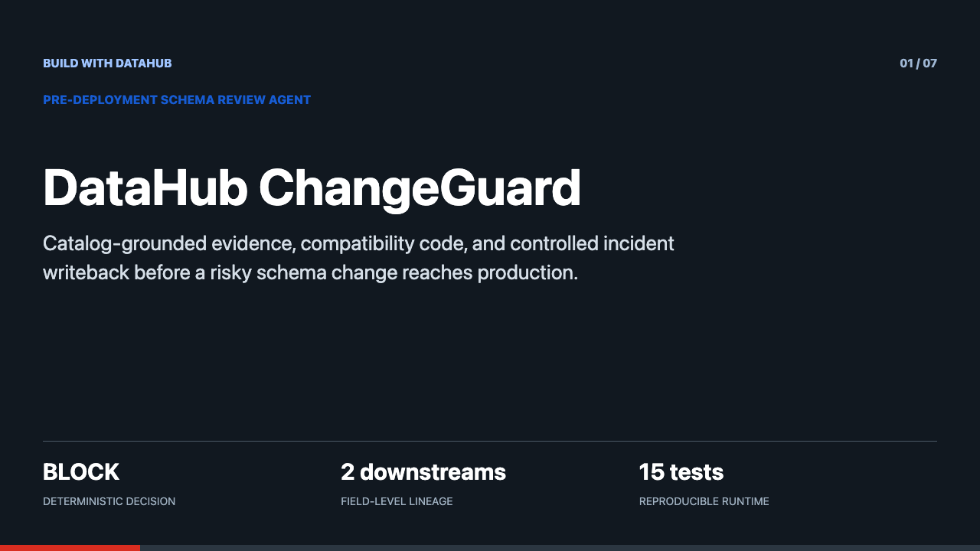Image resolution: width=980 pixels, height=551 pixels.
Task: Select the DETERMINISTIC DECISION caption
Action: pyautogui.click(x=109, y=502)
